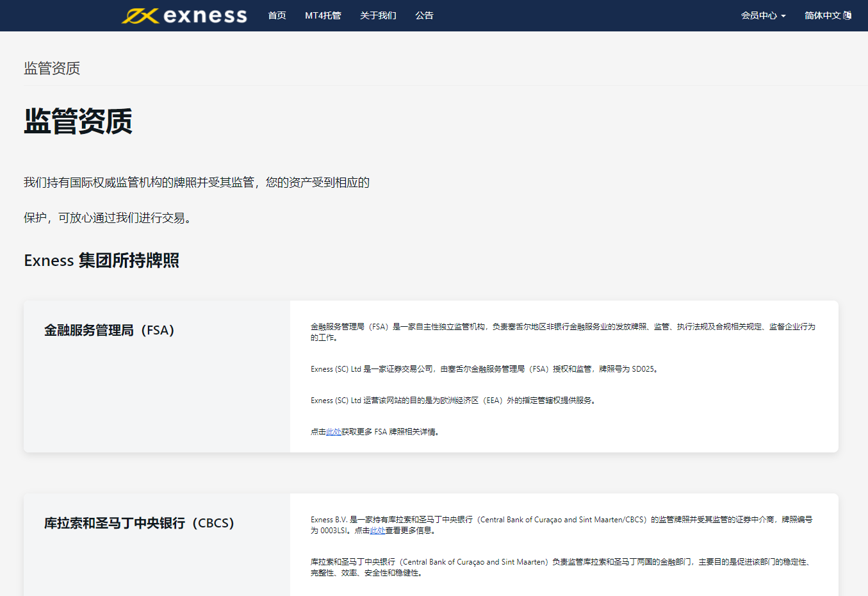Follow the 此处 link for FSA license details
The width and height of the screenshot is (868, 596).
click(334, 432)
